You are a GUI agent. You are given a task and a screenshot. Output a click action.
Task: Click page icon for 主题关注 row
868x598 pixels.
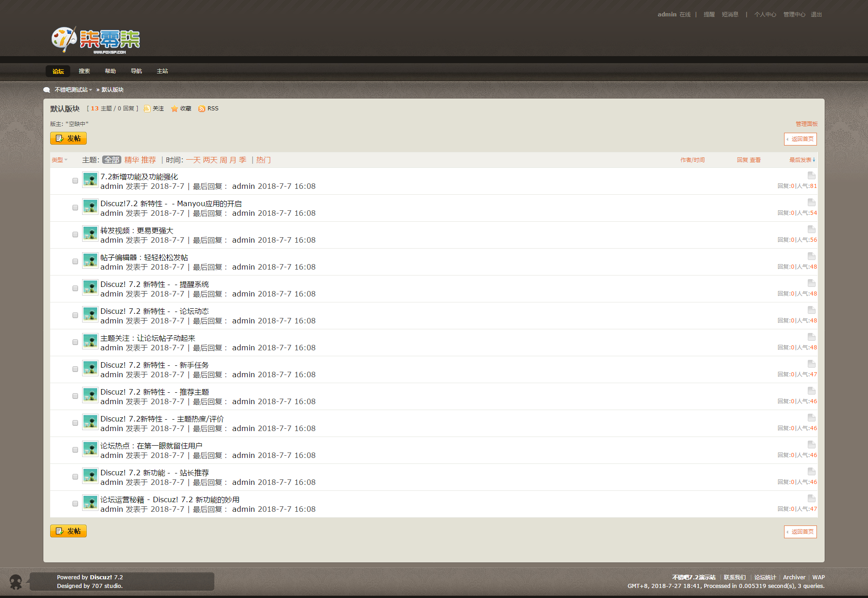click(811, 337)
